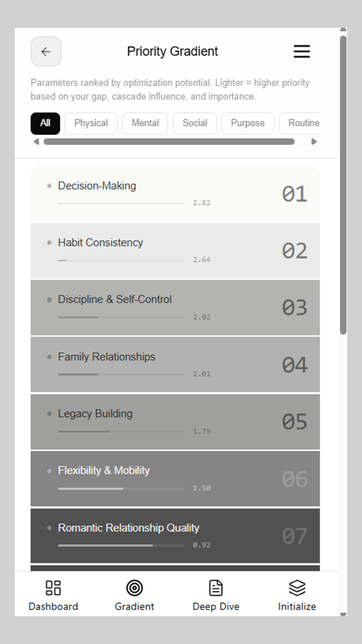This screenshot has width=362, height=644.
Task: Filter by Physical category
Action: tap(91, 123)
